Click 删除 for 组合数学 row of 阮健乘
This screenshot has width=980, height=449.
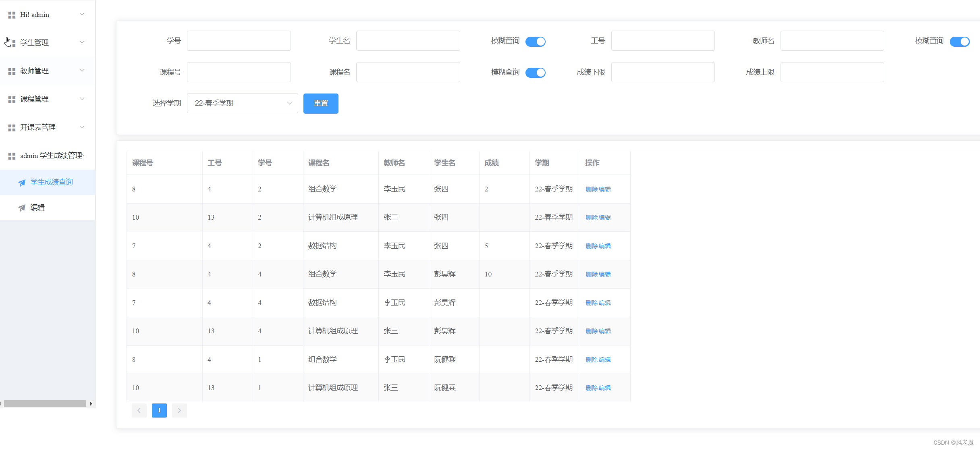click(x=592, y=360)
